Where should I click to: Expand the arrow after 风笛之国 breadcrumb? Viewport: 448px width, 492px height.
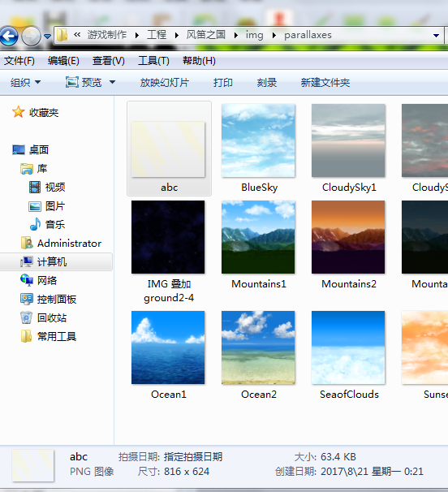click(236, 36)
